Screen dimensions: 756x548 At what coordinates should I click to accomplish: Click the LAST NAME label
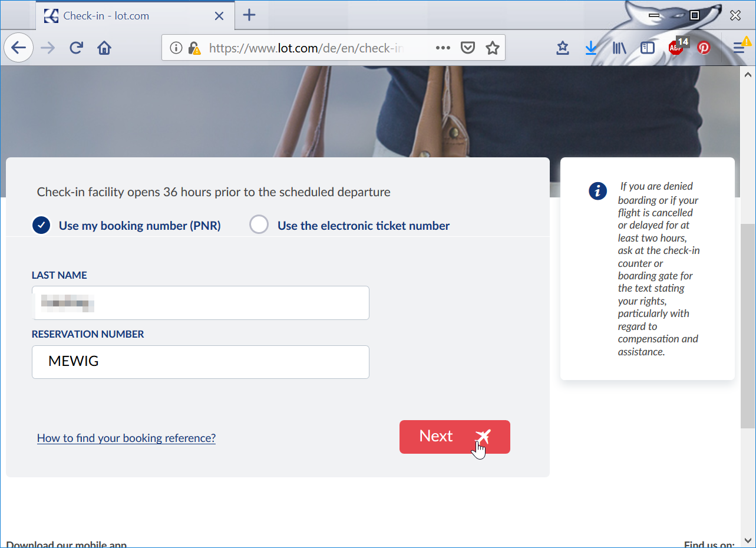60,275
